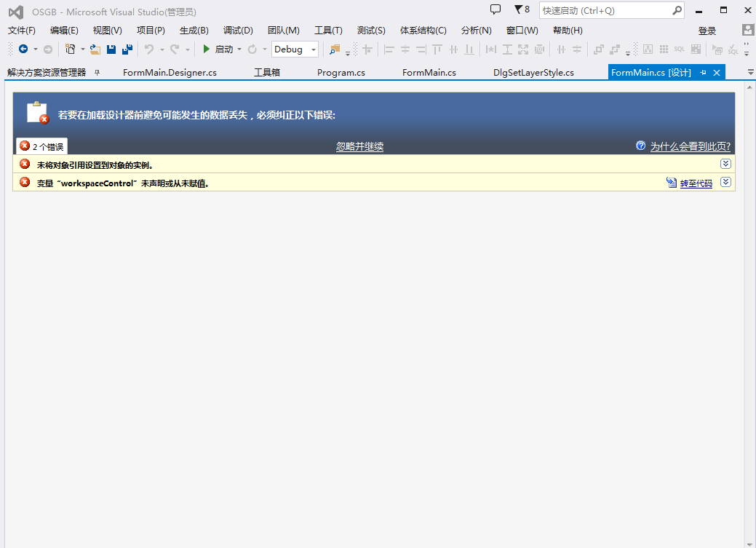Open the 工具(T) menu

[x=328, y=31]
